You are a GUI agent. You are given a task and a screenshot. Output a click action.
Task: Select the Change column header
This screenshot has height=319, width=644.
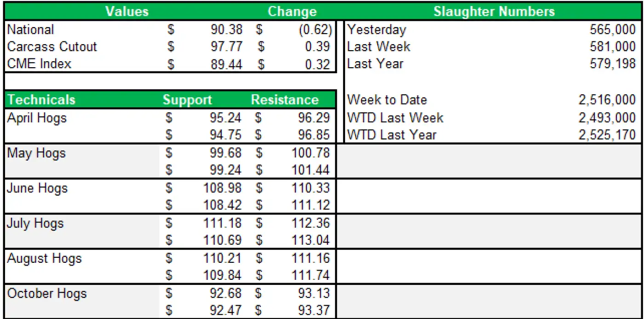click(292, 12)
